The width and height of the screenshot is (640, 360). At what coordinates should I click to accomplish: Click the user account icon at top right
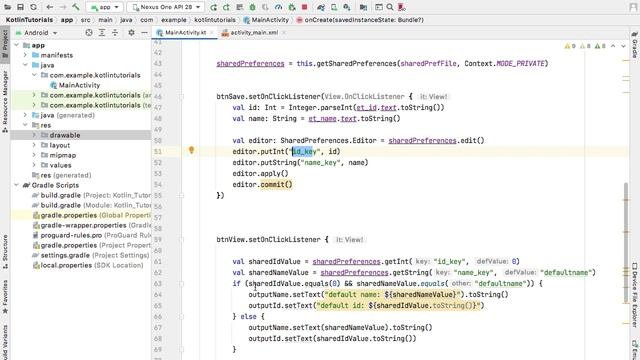click(x=633, y=7)
